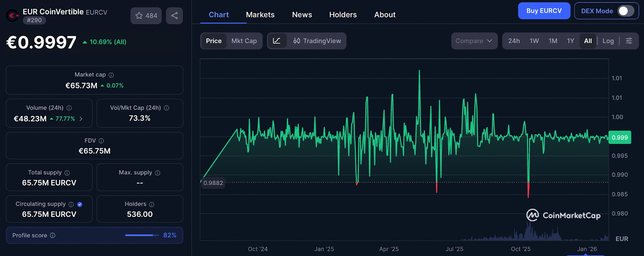This screenshot has height=256, width=644.
Task: Click the Apr '25 axis label
Action: (x=389, y=249)
